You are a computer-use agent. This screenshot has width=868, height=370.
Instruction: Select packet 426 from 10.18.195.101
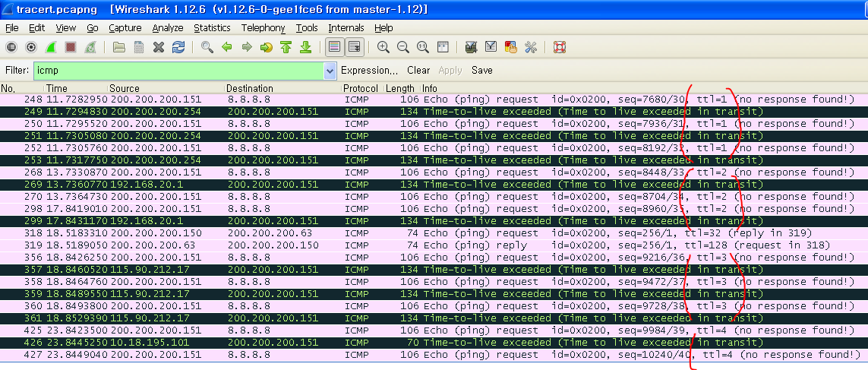434,343
